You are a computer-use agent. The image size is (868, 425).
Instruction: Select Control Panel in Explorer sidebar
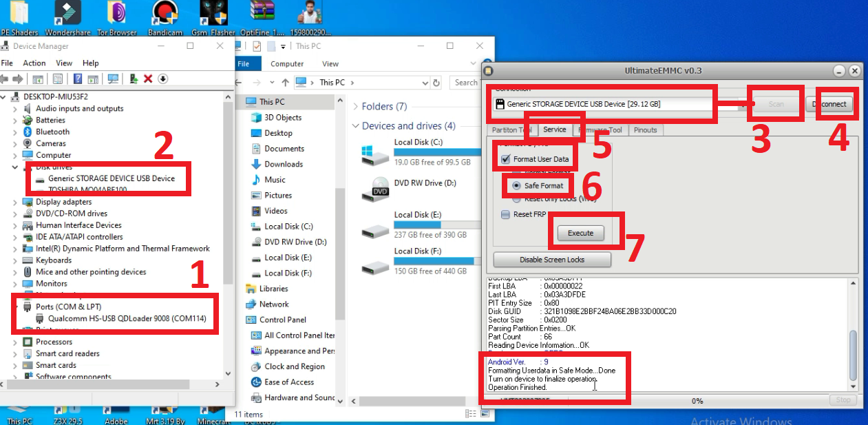[x=283, y=320]
